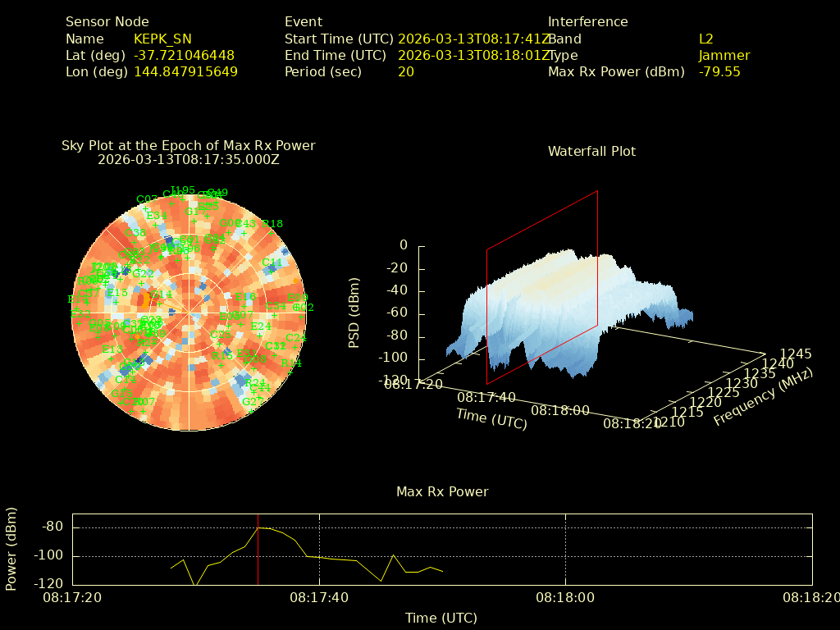This screenshot has width=840, height=630.
Task: Click the C38 satellite marker
Action: (136, 242)
